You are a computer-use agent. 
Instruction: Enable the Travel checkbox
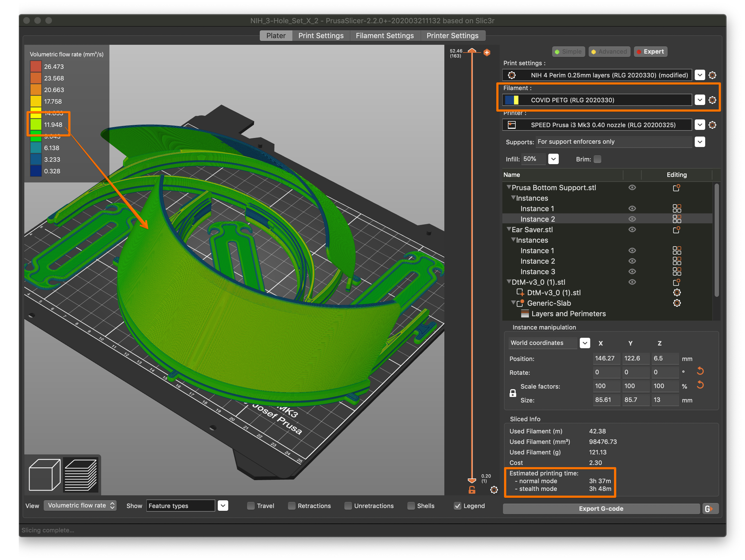251,505
